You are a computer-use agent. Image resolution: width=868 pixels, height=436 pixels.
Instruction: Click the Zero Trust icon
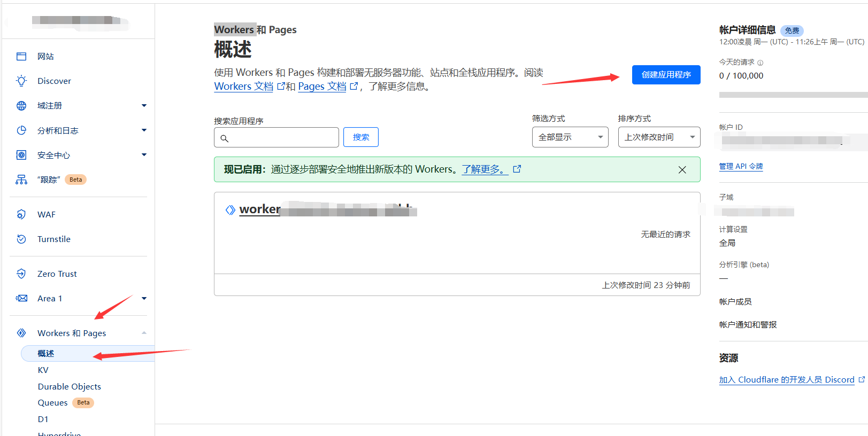click(x=21, y=274)
